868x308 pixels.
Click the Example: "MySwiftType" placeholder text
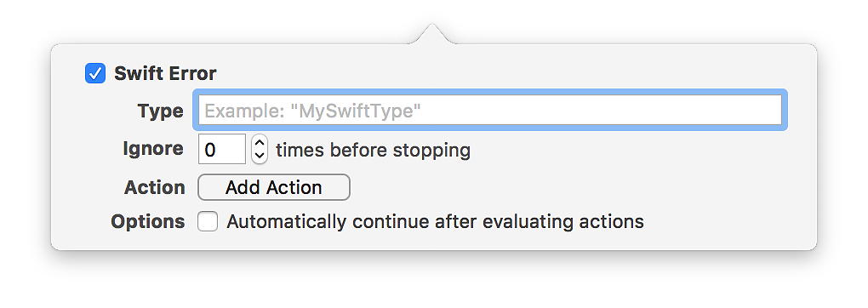pyautogui.click(x=313, y=111)
